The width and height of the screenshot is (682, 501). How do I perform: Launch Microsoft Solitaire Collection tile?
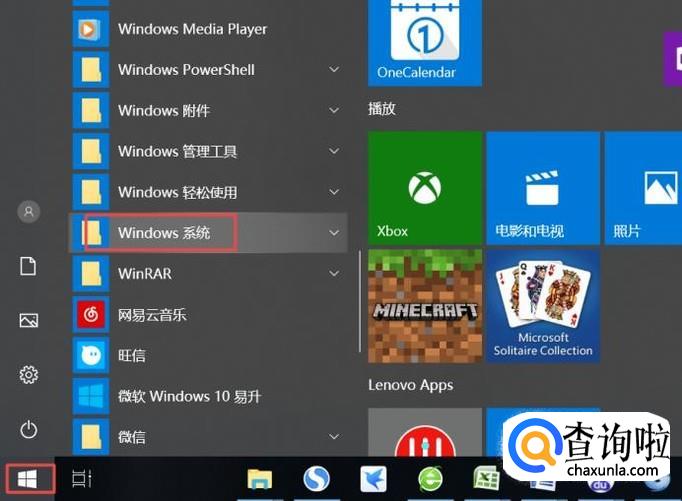542,306
